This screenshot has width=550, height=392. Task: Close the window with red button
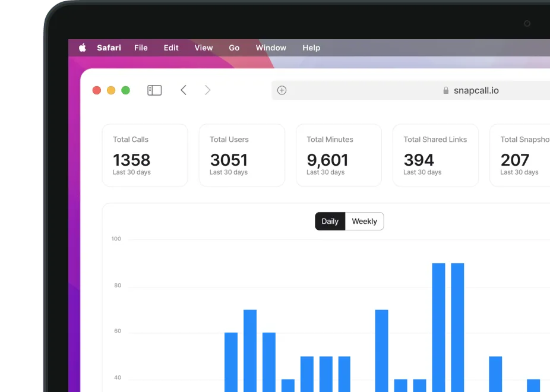96,90
